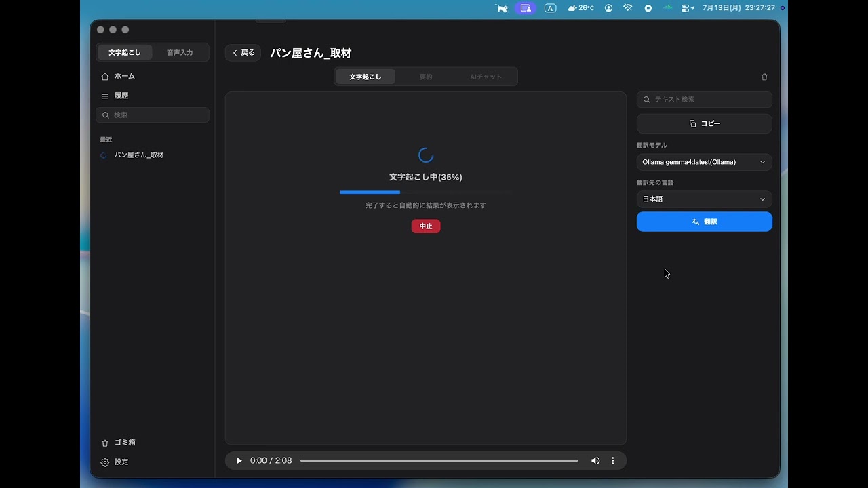Stop transcription with red 中止 button

(426, 226)
